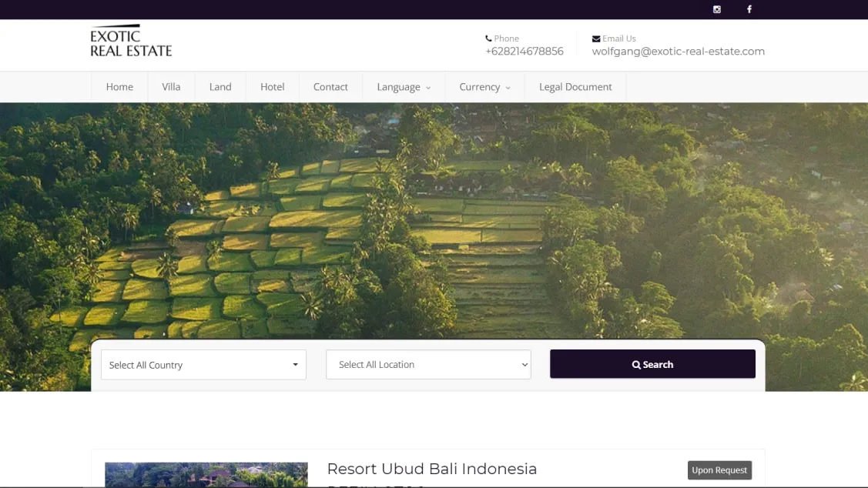Open the Facebook social icon
The height and width of the screenshot is (488, 868).
click(749, 9)
